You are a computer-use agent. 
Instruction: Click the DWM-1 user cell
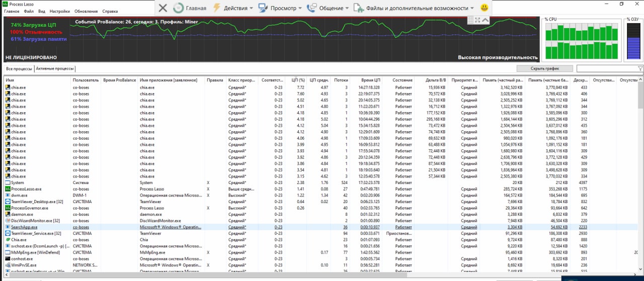tap(79, 195)
